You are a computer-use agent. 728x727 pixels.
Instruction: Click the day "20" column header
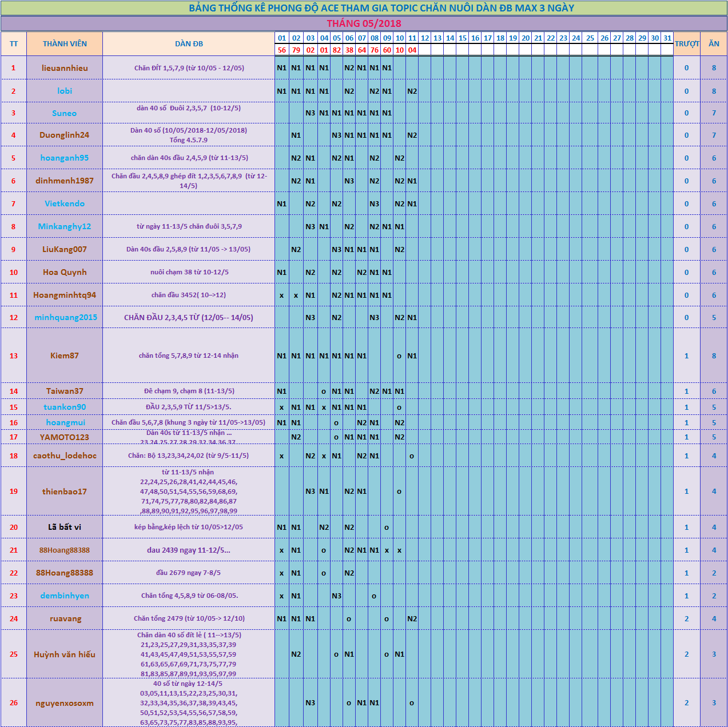click(526, 38)
